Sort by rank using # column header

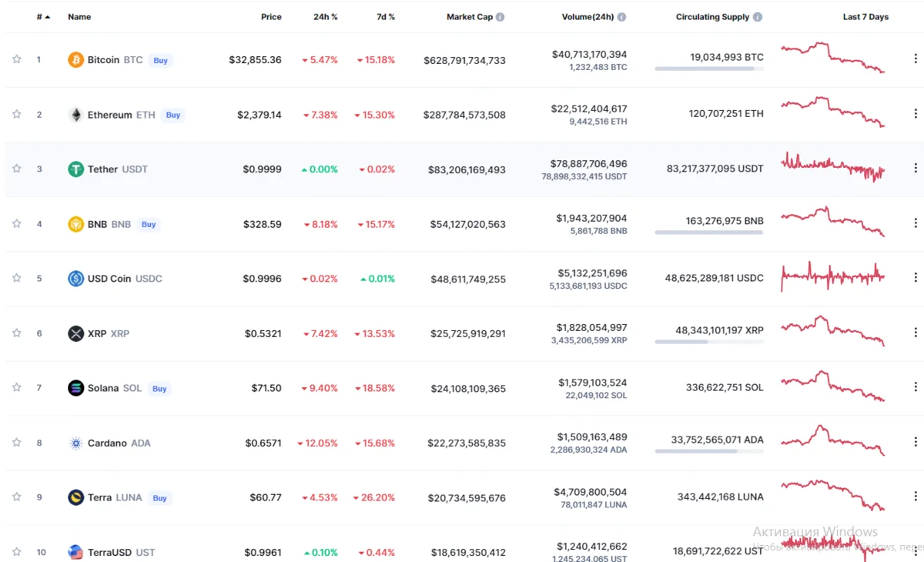point(43,17)
